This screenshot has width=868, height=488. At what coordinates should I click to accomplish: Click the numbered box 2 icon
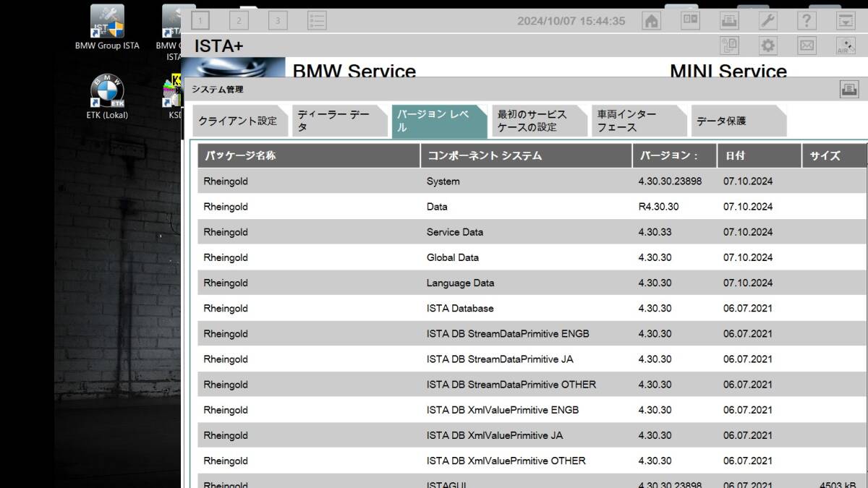239,21
